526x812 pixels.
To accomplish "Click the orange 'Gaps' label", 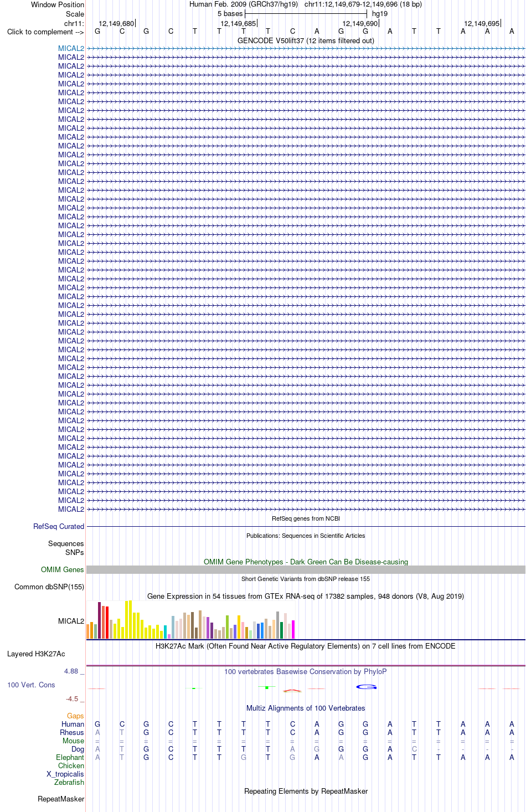I will tap(76, 716).
